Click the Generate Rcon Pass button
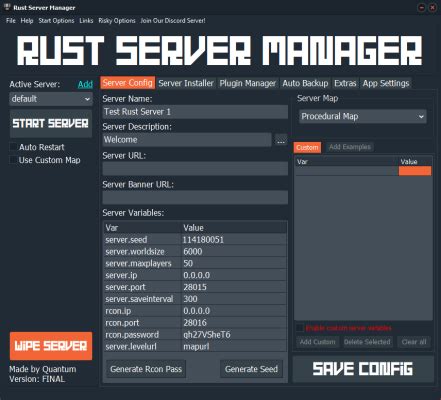 coord(146,369)
